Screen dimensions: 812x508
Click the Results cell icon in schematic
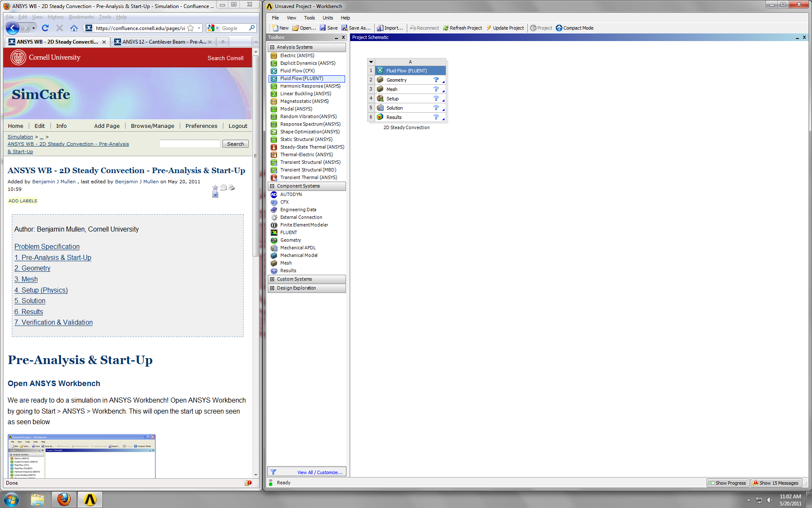click(x=380, y=117)
